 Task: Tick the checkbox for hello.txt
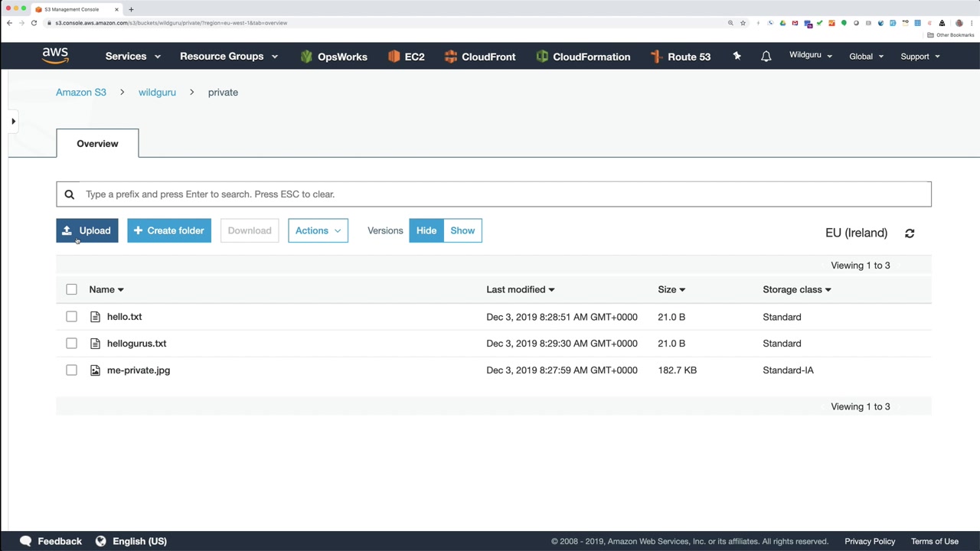[x=71, y=317]
